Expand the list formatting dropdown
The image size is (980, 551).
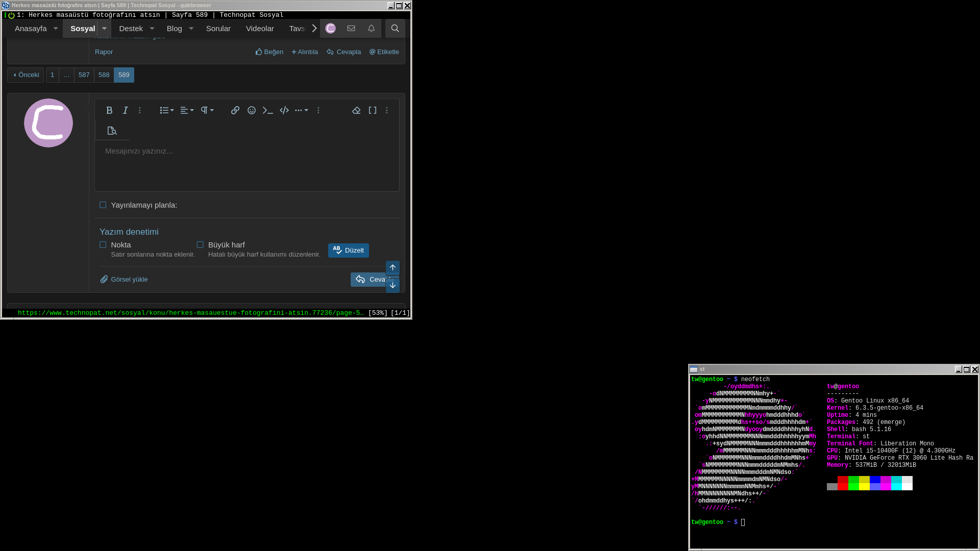coord(167,110)
